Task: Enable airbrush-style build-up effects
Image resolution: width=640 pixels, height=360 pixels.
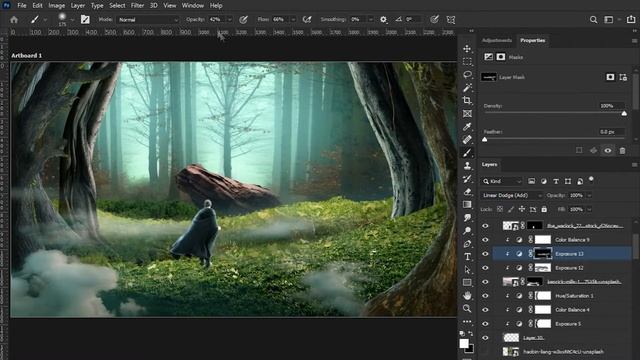Action: (307, 20)
